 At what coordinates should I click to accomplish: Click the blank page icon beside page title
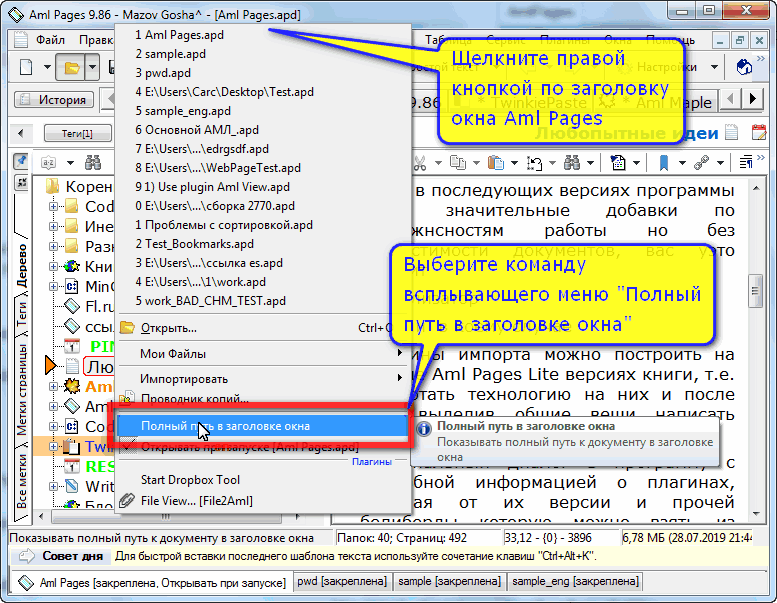tap(731, 133)
